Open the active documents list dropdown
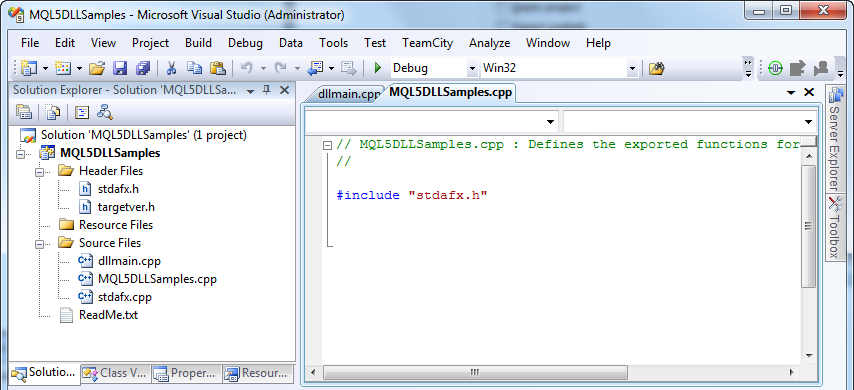This screenshot has width=854, height=390. (791, 93)
